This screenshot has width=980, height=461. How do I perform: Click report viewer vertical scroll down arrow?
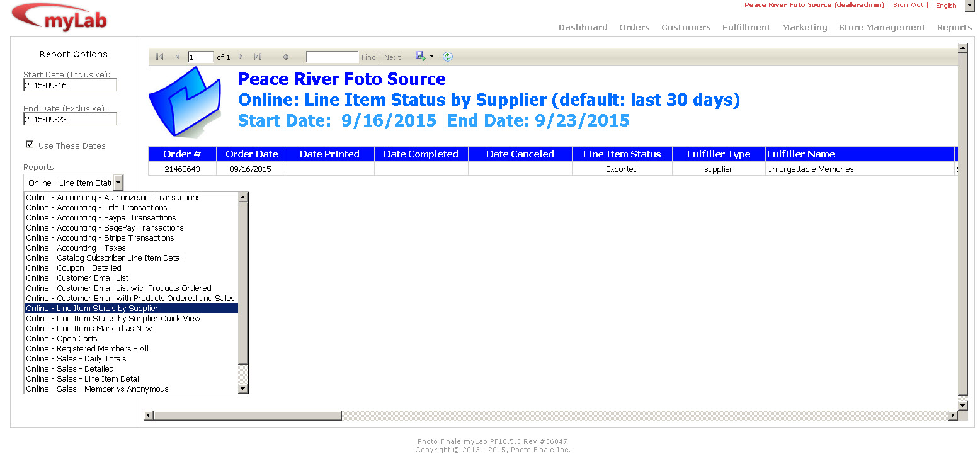pyautogui.click(x=962, y=406)
